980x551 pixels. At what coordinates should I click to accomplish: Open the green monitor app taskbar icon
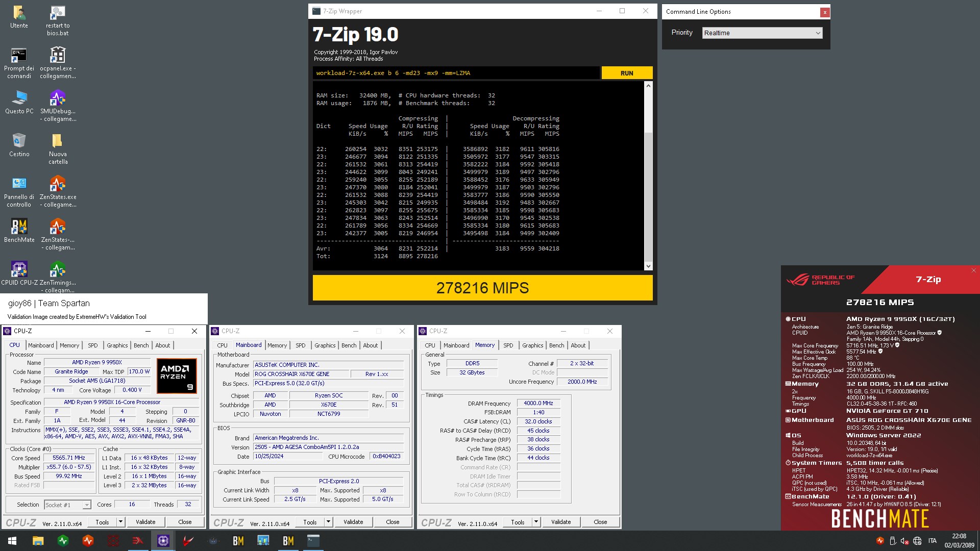point(63,541)
